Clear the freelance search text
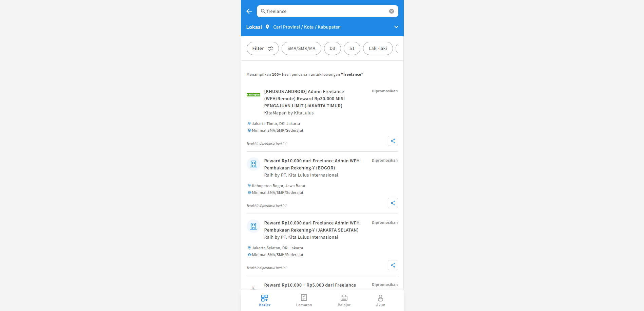This screenshot has height=311, width=644. click(392, 11)
